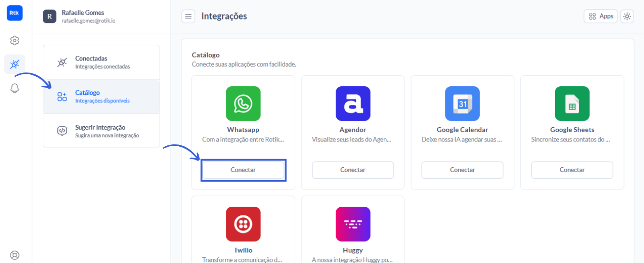Viewport: 644px width, 263px height.
Task: Open Sugerir Integração section
Action: click(101, 131)
